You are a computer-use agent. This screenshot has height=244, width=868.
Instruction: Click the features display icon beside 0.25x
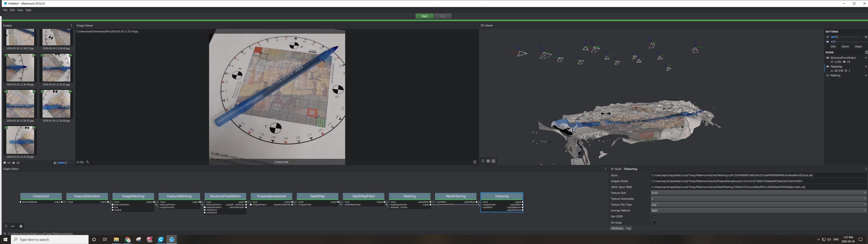[x=88, y=162]
